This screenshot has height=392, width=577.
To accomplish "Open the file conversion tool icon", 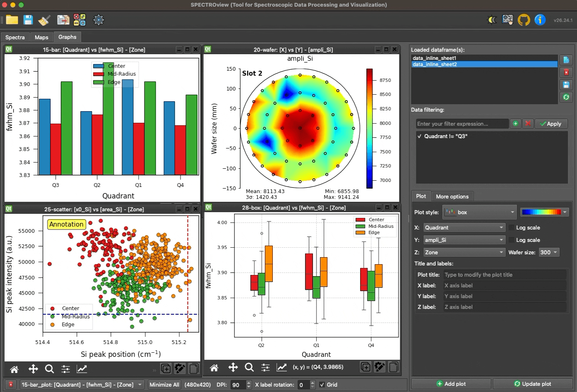I will coord(63,19).
